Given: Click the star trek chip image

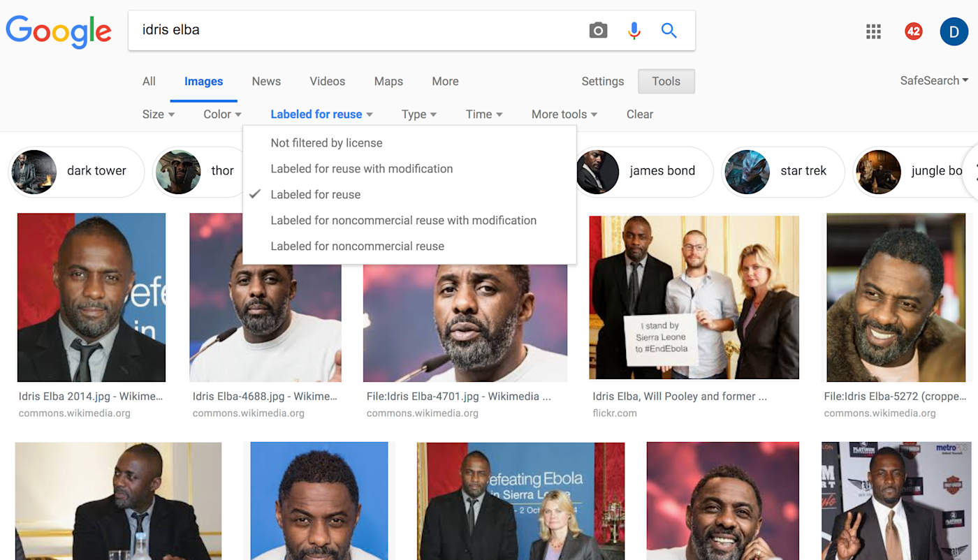Looking at the screenshot, I should point(747,172).
